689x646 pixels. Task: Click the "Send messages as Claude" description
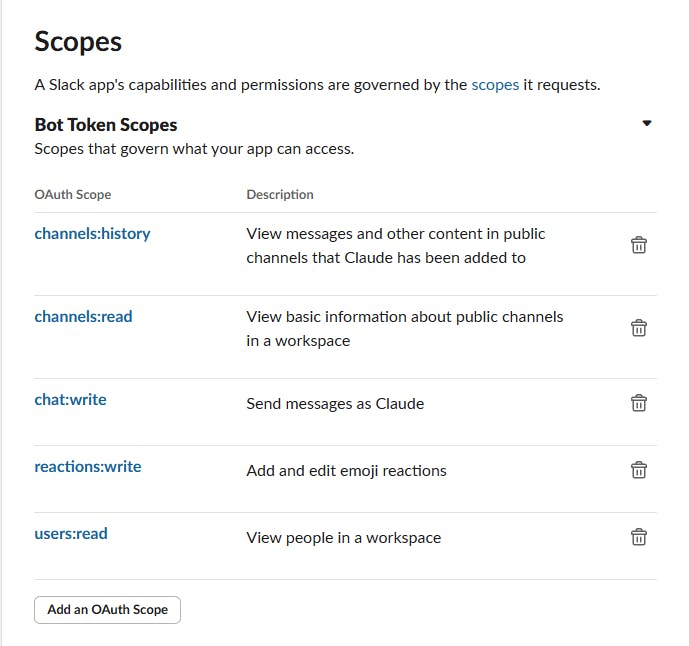click(335, 404)
